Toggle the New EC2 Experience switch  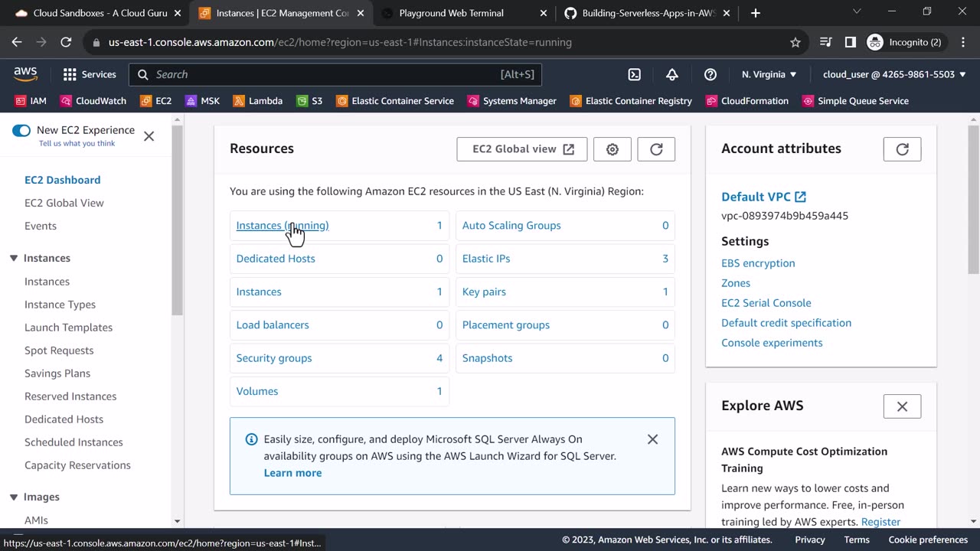(21, 130)
